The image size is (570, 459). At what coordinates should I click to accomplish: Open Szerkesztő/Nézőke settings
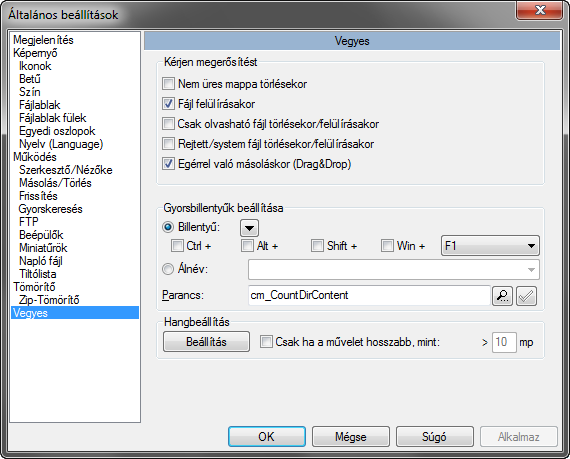click(x=66, y=170)
